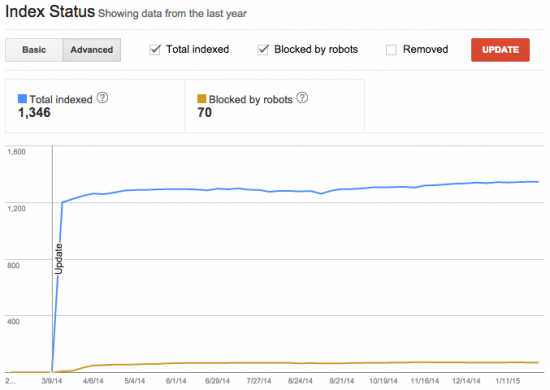Select the Total indexed 1,346 summary card

(95, 106)
